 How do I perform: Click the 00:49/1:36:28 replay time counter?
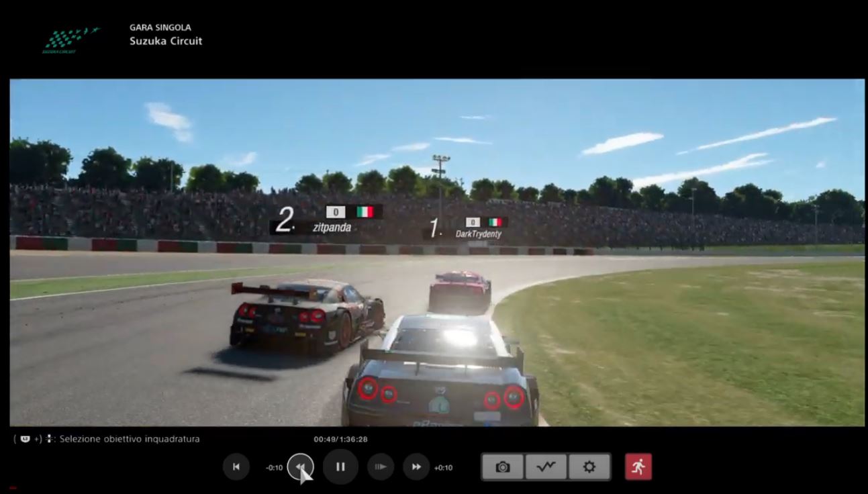pyautogui.click(x=340, y=439)
